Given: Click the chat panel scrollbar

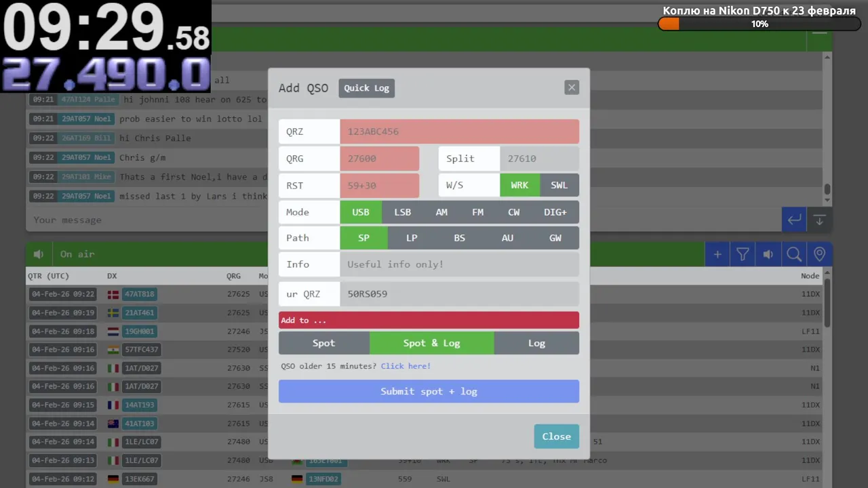Looking at the screenshot, I should point(827,190).
